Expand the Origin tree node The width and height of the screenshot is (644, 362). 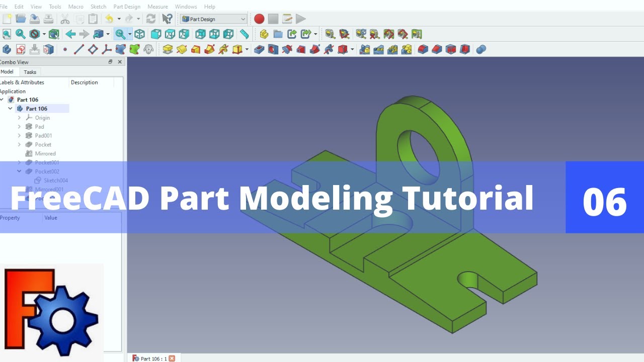(x=19, y=118)
